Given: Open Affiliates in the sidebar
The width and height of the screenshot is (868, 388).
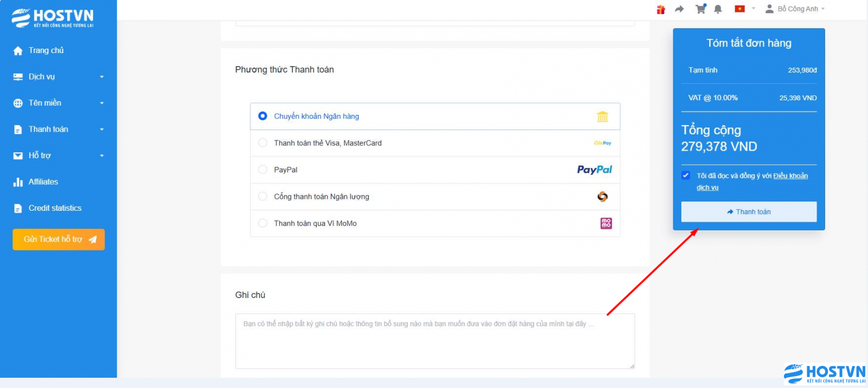Looking at the screenshot, I should (43, 182).
